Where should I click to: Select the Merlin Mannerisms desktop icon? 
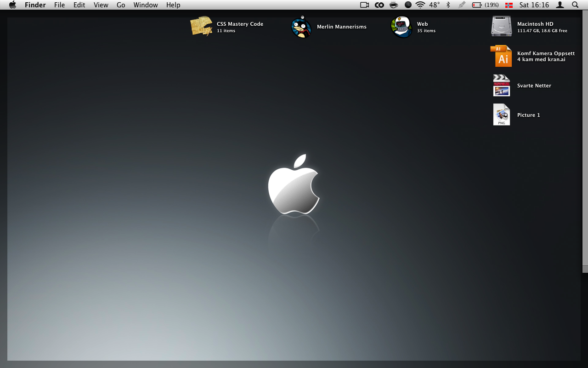coord(301,27)
